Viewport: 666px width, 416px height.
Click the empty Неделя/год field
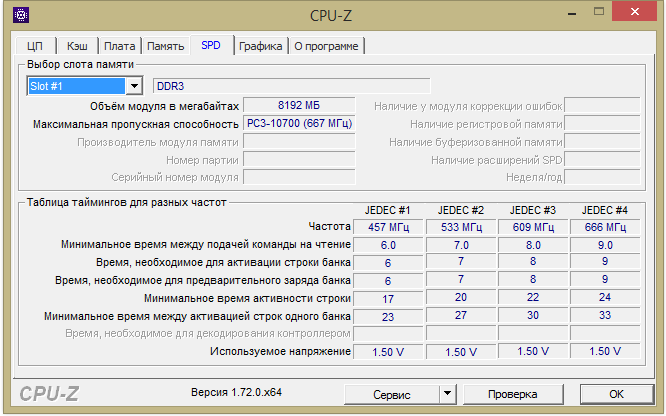[602, 177]
